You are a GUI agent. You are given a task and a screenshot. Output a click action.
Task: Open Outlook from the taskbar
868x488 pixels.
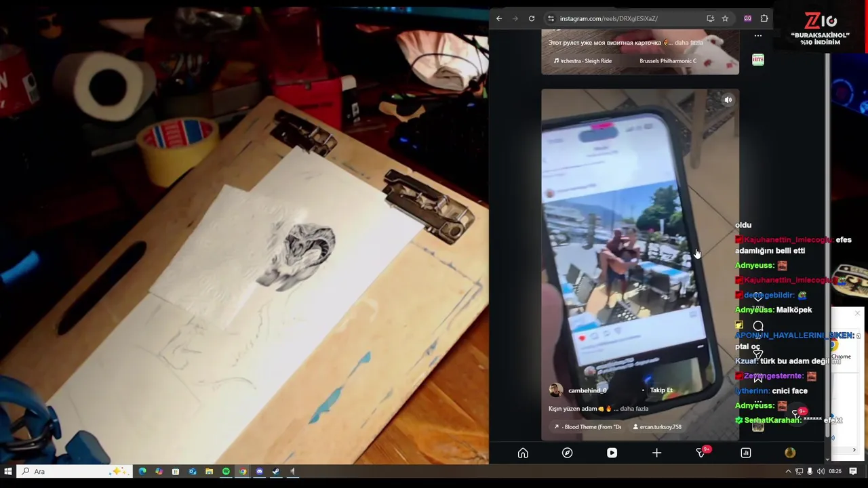(x=193, y=471)
